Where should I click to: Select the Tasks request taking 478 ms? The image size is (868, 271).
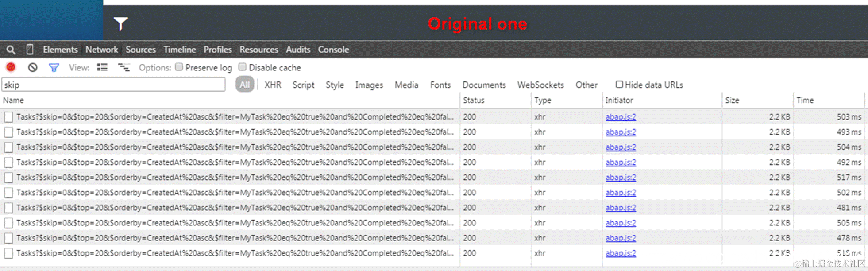point(432,238)
